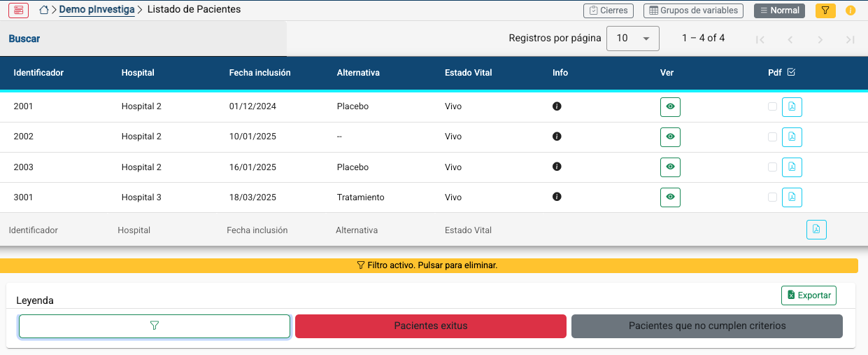868x355 pixels.
Task: Open the Cierres option
Action: point(609,11)
